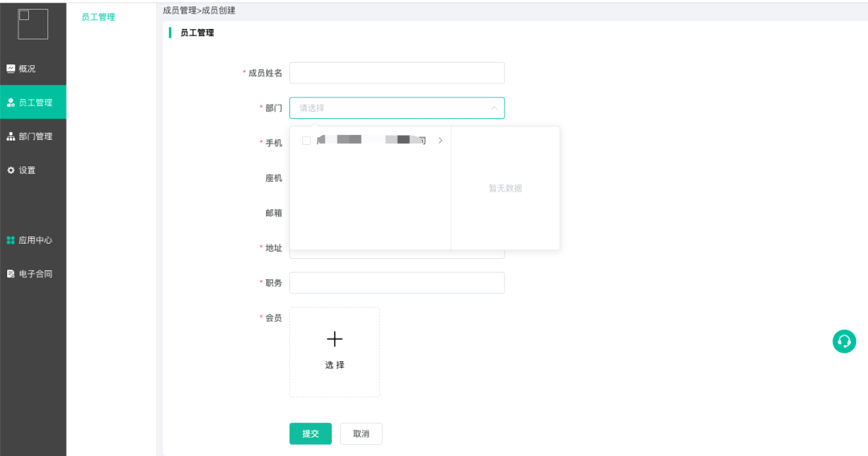Click the 暂无数据 empty panel text
The image size is (868, 456).
[506, 188]
